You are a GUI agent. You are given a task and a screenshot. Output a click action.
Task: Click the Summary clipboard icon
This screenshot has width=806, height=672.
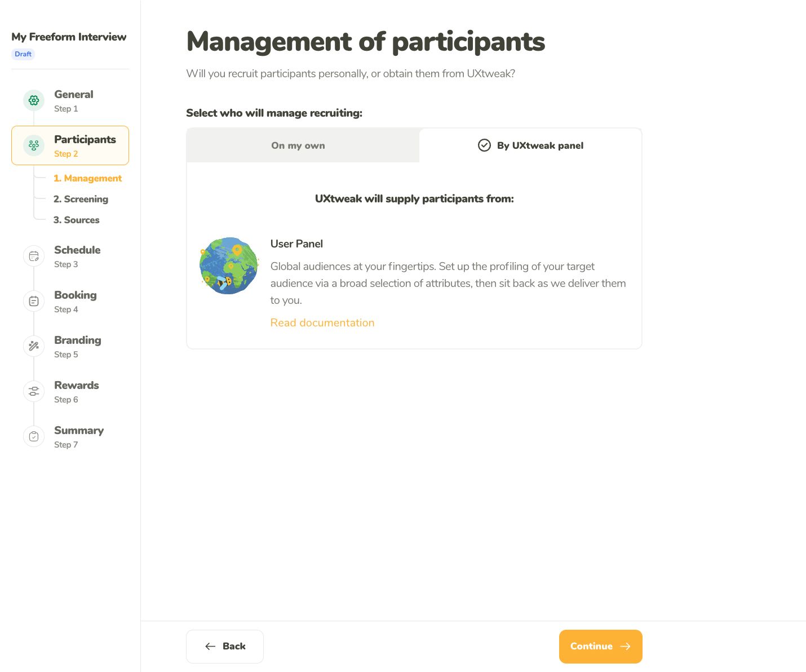34,436
